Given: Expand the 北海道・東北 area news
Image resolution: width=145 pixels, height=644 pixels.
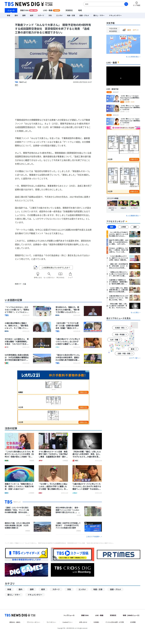Looking at the screenshot, I should click(120, 328).
